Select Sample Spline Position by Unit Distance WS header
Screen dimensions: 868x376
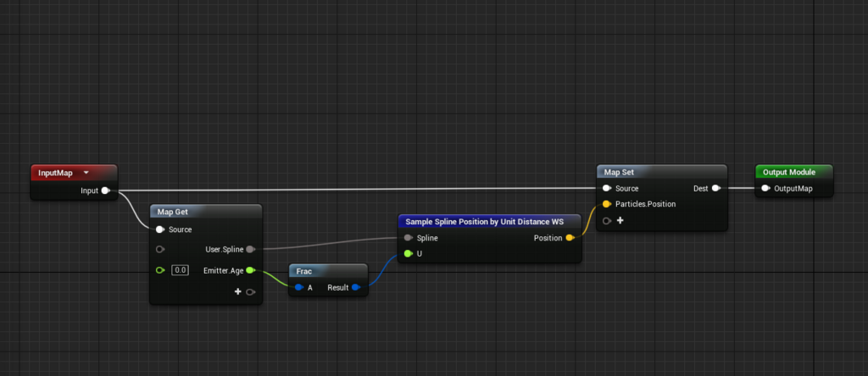click(x=489, y=222)
